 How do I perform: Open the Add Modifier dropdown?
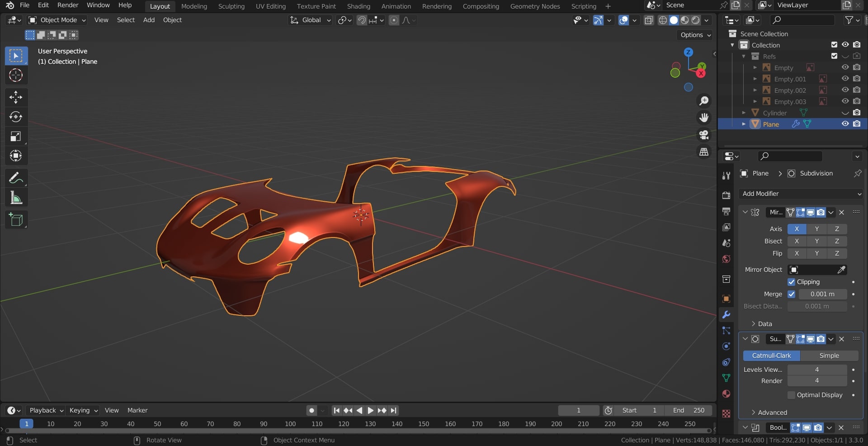(801, 194)
